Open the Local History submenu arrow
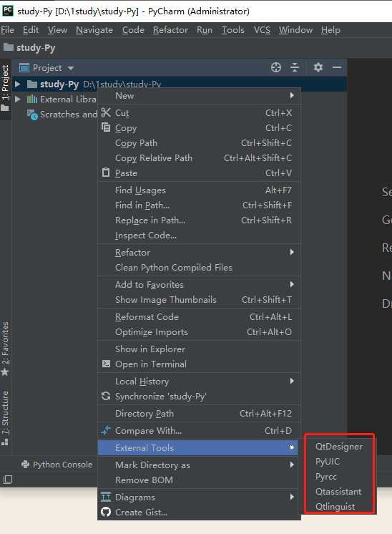The height and width of the screenshot is (534, 392). [x=292, y=381]
